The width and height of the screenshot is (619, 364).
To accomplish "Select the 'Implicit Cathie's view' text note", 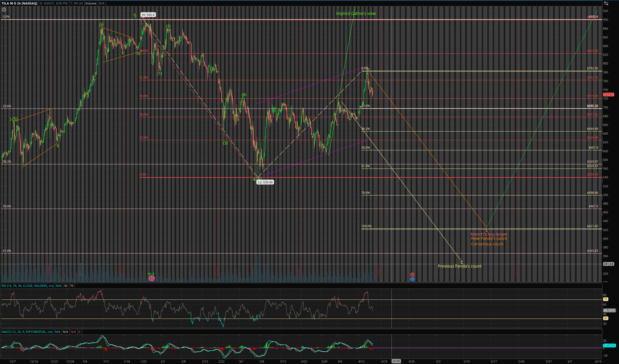I will (356, 13).
